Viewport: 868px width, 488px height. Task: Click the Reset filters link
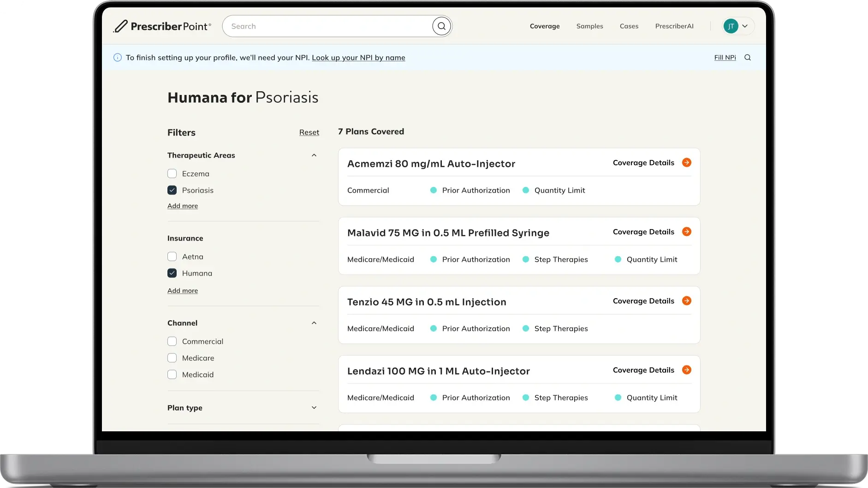[x=309, y=133]
